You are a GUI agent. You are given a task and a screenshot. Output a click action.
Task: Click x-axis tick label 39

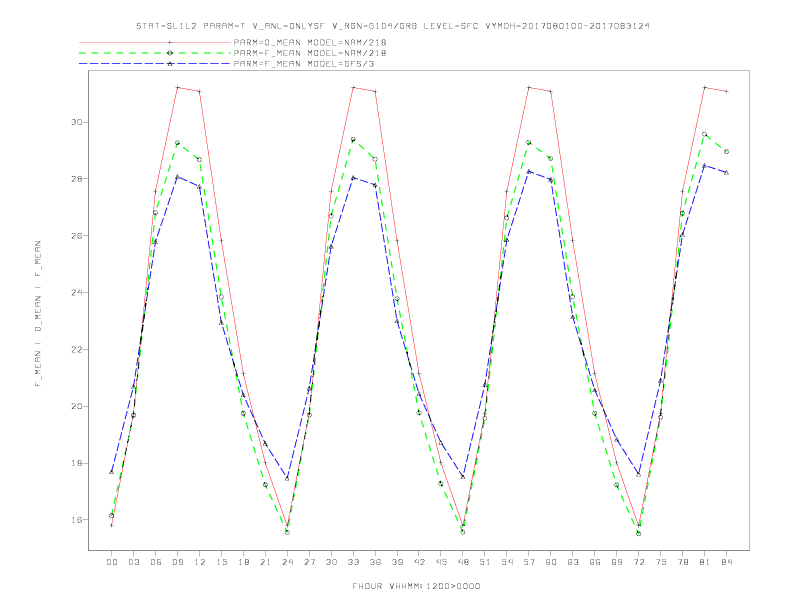pos(397,562)
